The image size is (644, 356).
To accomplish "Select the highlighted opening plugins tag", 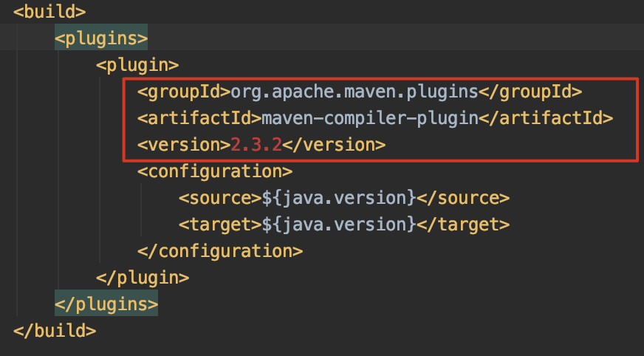I will coord(101,38).
